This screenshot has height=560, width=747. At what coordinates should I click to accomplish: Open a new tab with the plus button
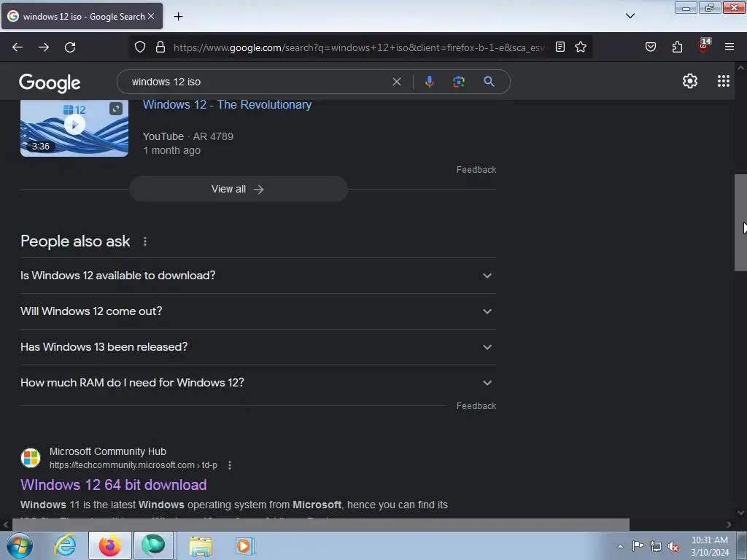pos(178,17)
